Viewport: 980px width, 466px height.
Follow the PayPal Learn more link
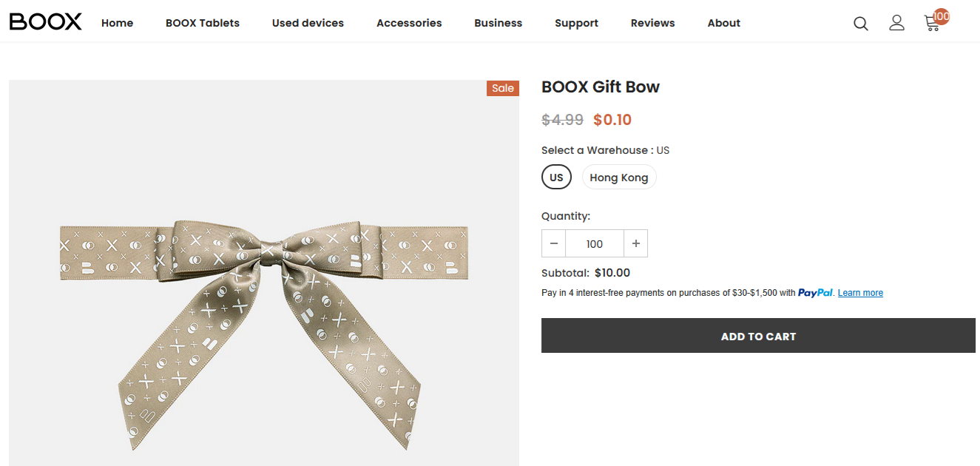click(860, 293)
